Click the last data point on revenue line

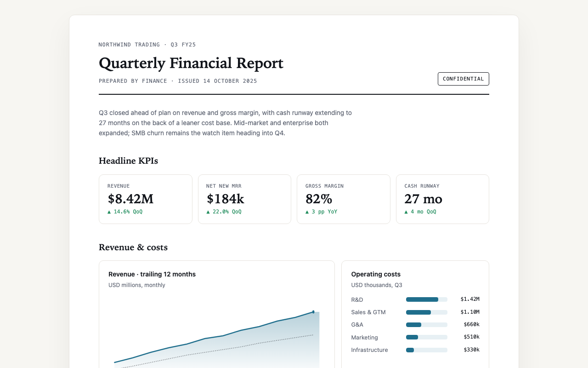(313, 312)
